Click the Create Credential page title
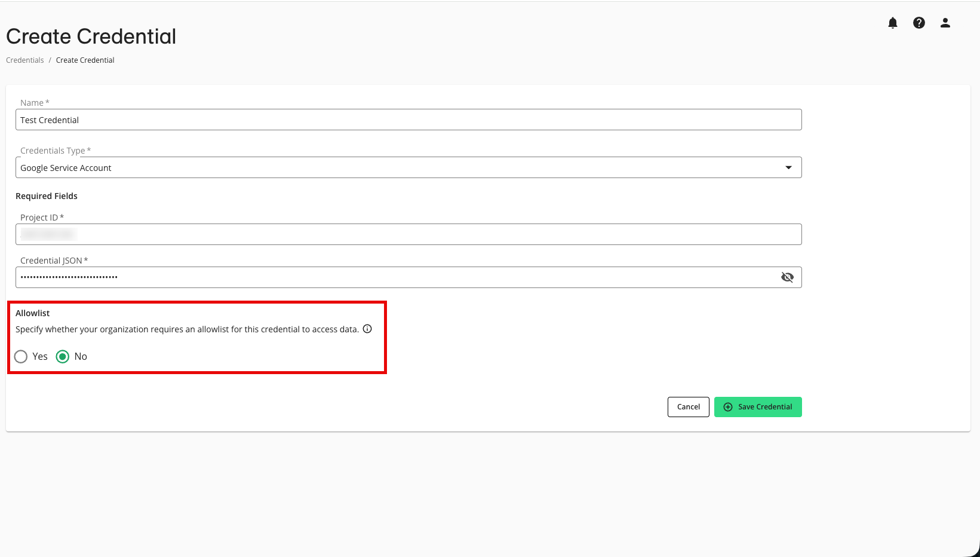 [91, 36]
